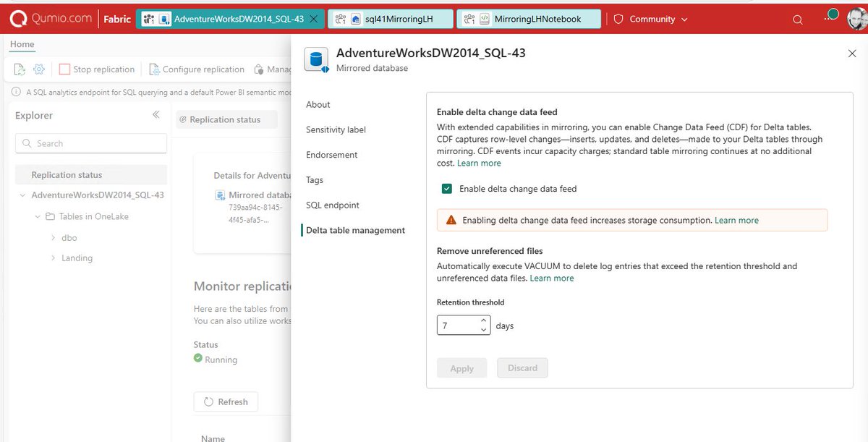This screenshot has width=868, height=442.
Task: Click Stop replication button
Action: click(97, 69)
